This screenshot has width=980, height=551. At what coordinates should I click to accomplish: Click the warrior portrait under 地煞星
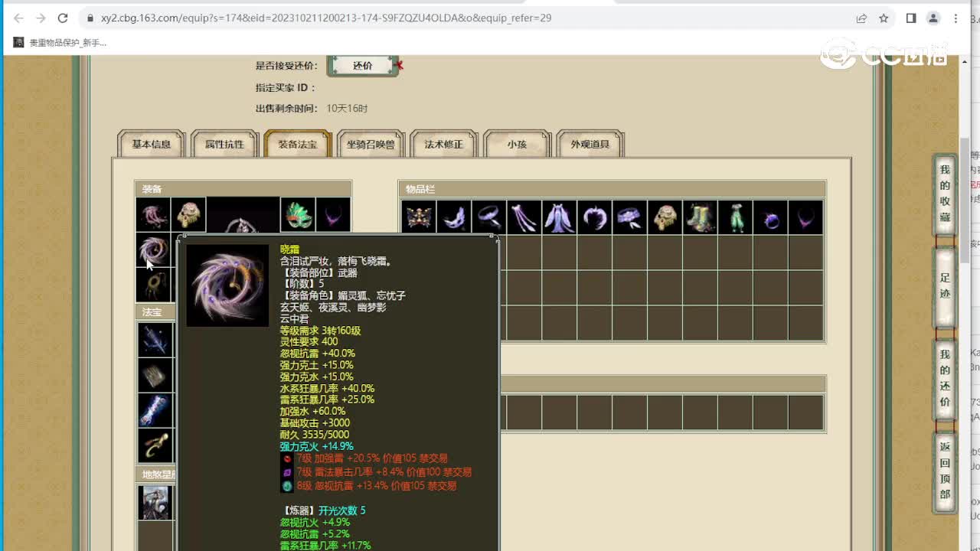(155, 503)
